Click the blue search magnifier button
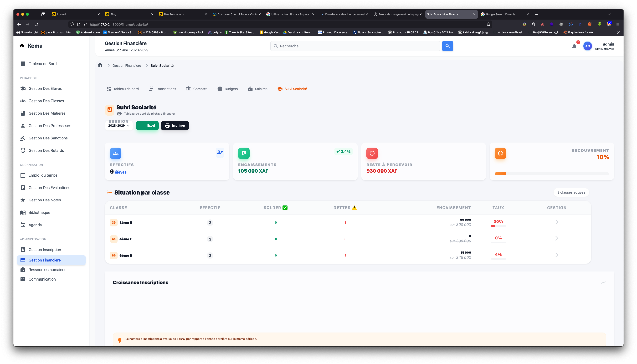637x364 pixels. (447, 46)
